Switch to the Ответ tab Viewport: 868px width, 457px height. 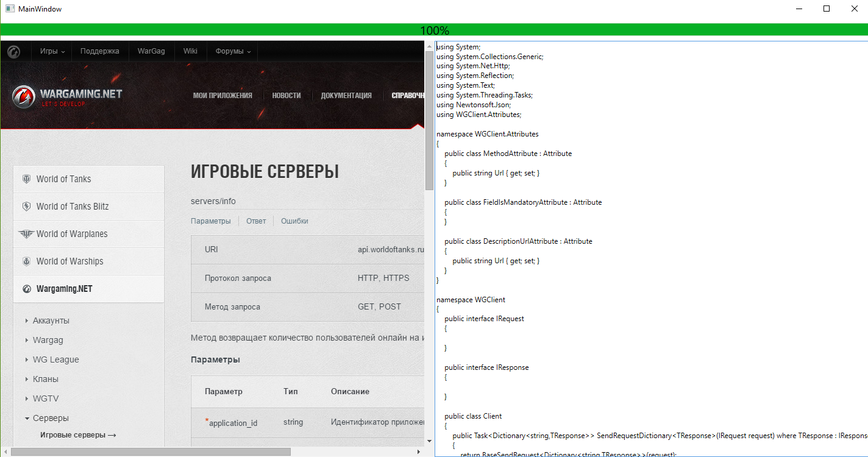click(256, 221)
